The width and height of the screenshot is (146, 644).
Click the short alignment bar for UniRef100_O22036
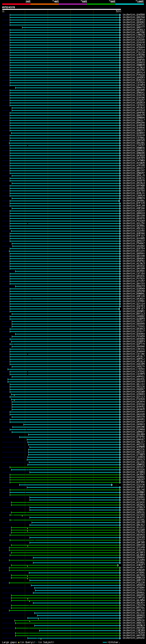click(66, 485)
